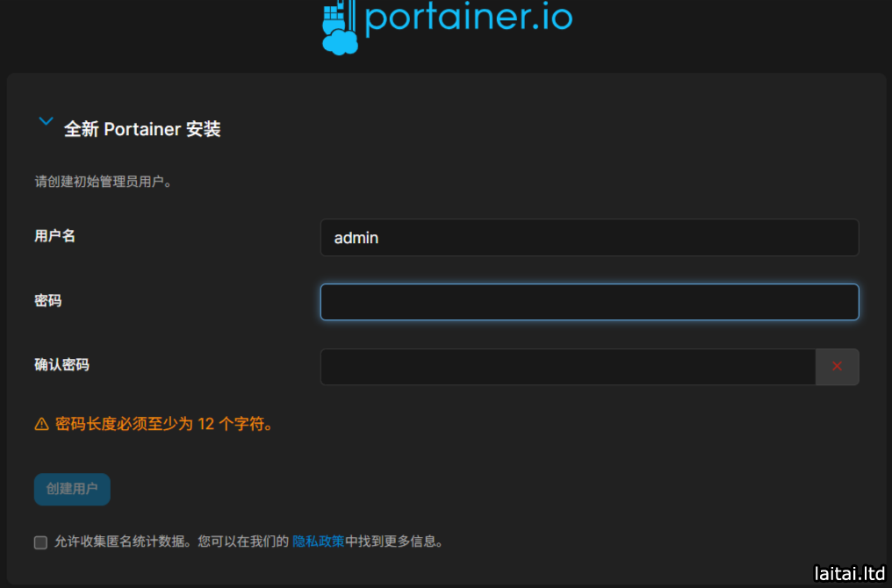892x588 pixels.
Task: Open the 隐私政策 link
Action: click(318, 541)
